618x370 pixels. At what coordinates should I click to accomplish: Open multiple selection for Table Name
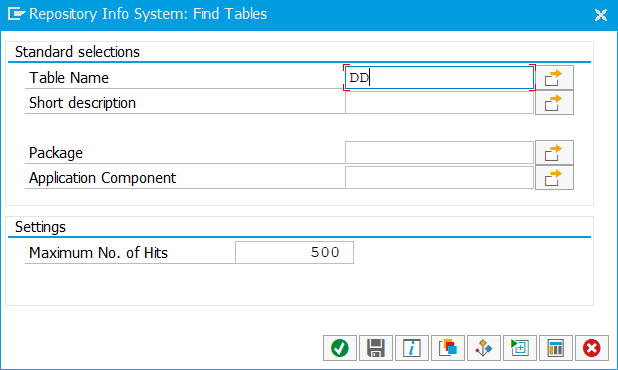(554, 78)
